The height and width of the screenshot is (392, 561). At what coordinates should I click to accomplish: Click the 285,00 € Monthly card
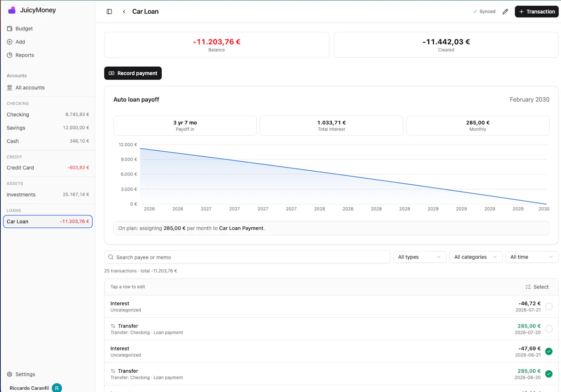[478, 126]
